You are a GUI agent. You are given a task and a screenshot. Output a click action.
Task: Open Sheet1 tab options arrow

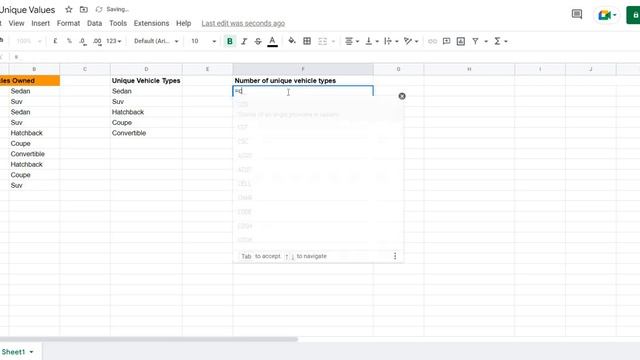click(x=31, y=352)
